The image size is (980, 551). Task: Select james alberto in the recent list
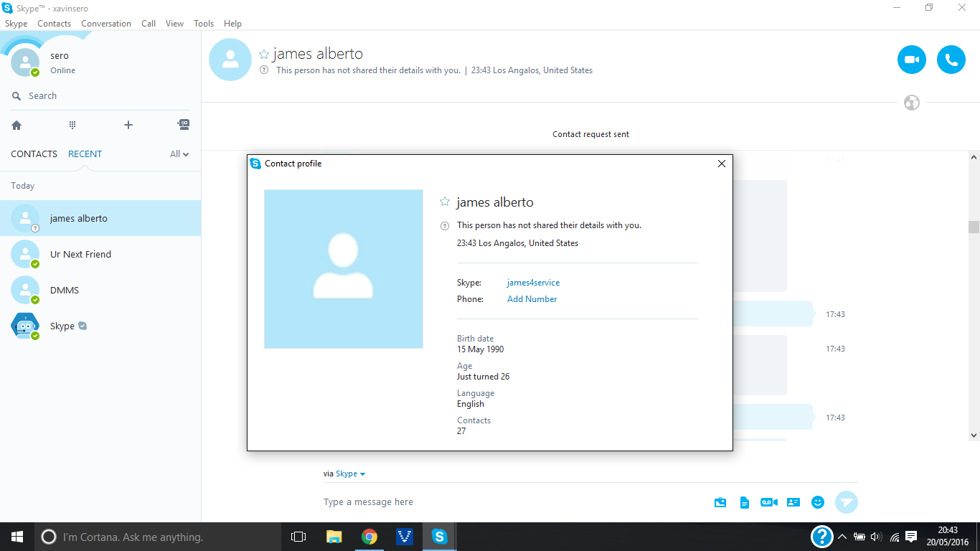(100, 218)
